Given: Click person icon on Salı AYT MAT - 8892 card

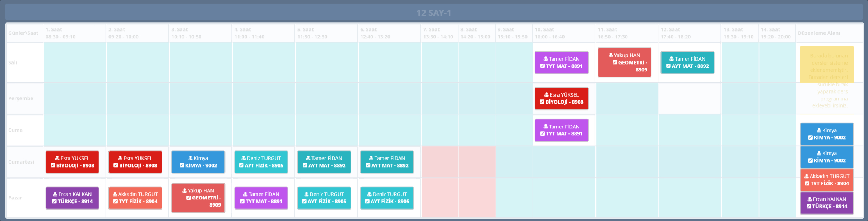Looking at the screenshot, I should [x=672, y=59].
